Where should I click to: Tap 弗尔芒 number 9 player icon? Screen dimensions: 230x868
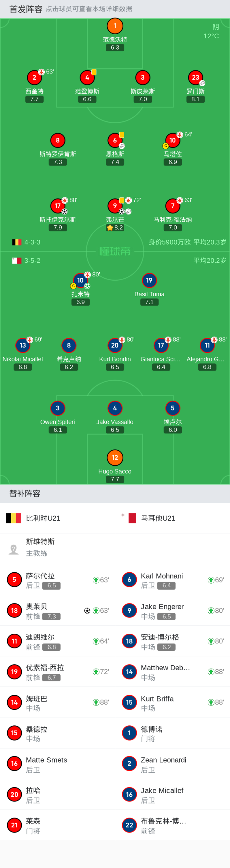[115, 206]
